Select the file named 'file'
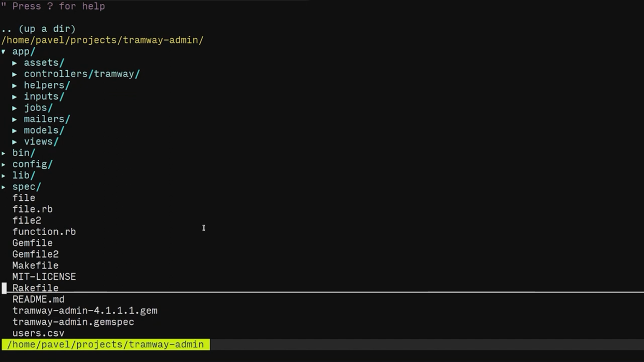The height and width of the screenshot is (362, 644). point(24,198)
